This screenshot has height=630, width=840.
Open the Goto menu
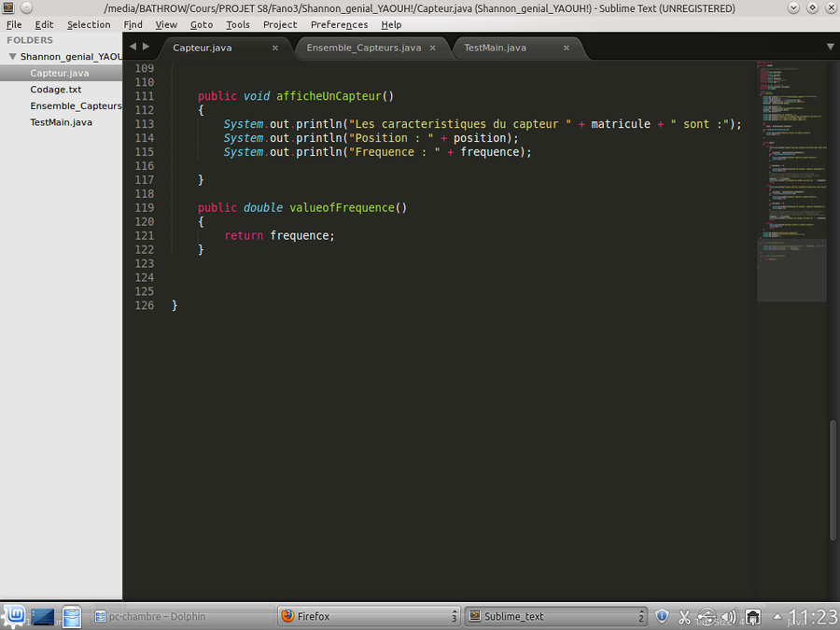pos(201,24)
